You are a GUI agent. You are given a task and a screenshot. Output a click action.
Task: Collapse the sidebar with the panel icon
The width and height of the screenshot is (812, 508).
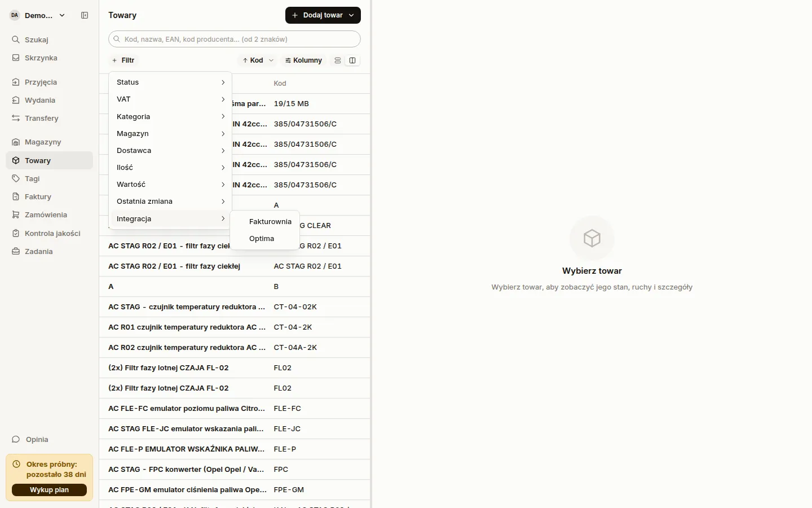tap(85, 15)
